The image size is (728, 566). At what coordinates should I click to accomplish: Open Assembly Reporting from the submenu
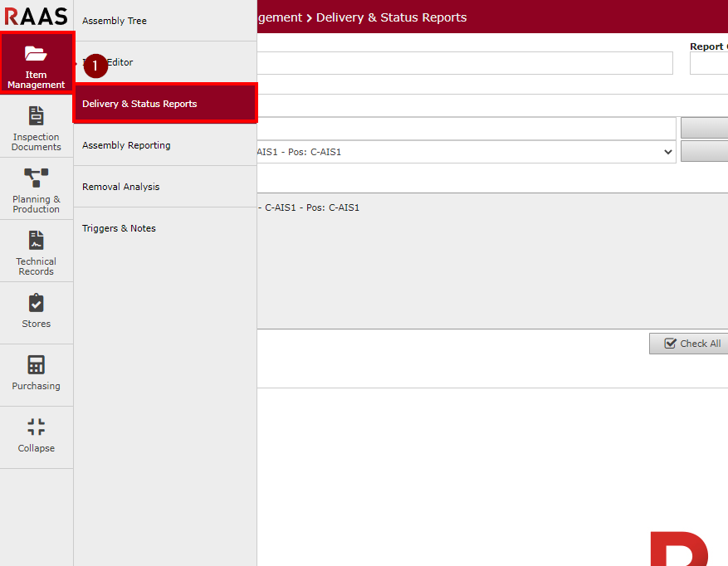coord(126,145)
